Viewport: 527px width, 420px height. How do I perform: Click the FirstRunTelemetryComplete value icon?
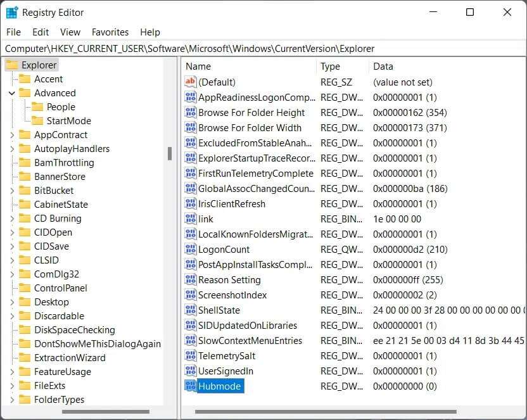pos(190,173)
